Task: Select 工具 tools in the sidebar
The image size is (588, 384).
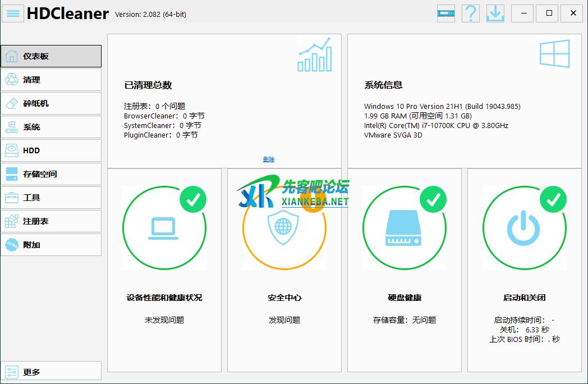Action: 51,198
